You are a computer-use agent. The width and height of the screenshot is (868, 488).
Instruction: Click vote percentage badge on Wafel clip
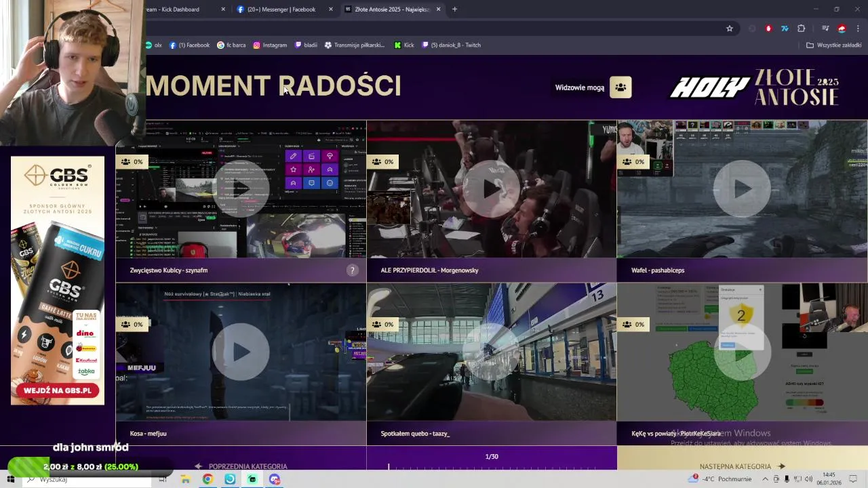click(633, 162)
